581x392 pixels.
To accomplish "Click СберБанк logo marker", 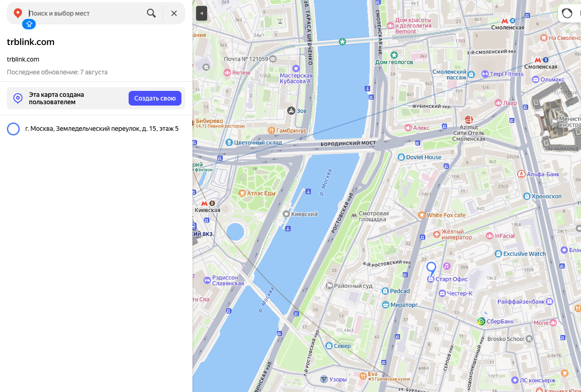I will (x=481, y=321).
